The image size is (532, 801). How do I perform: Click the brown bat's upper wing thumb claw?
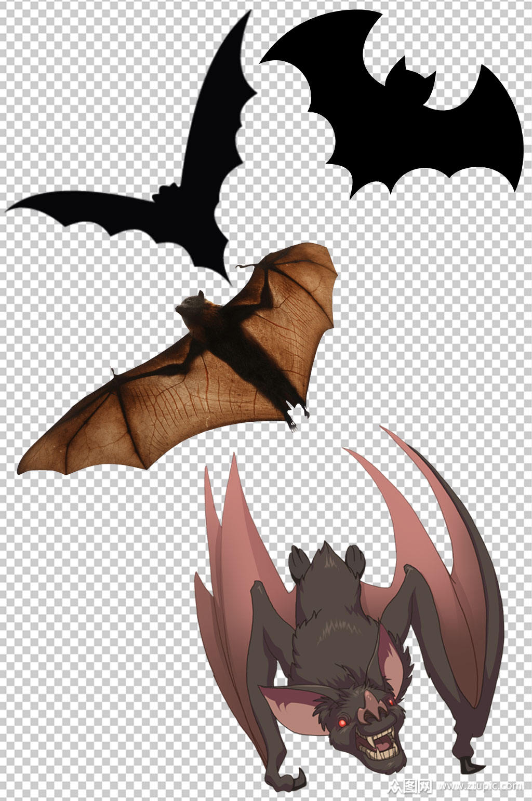[243, 267]
